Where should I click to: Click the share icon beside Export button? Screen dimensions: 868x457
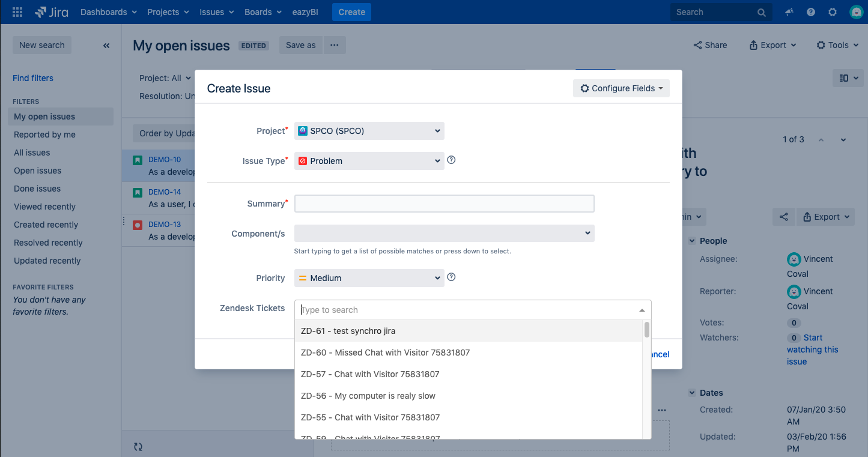784,217
